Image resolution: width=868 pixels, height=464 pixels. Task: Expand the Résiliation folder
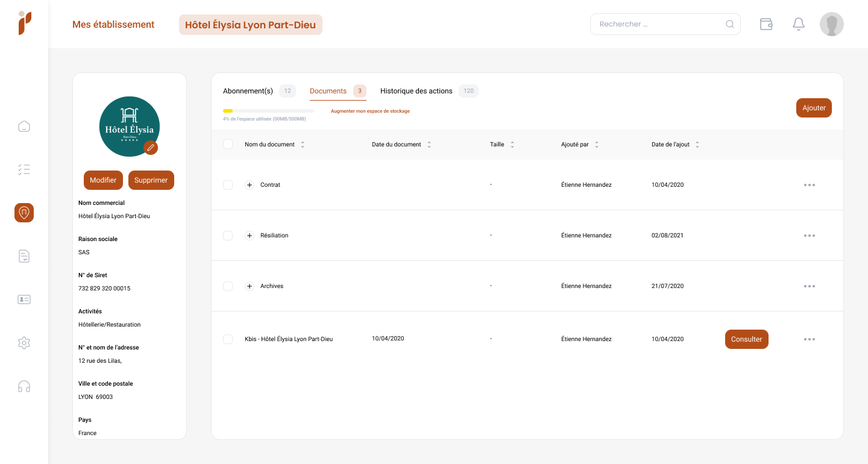[250, 236]
